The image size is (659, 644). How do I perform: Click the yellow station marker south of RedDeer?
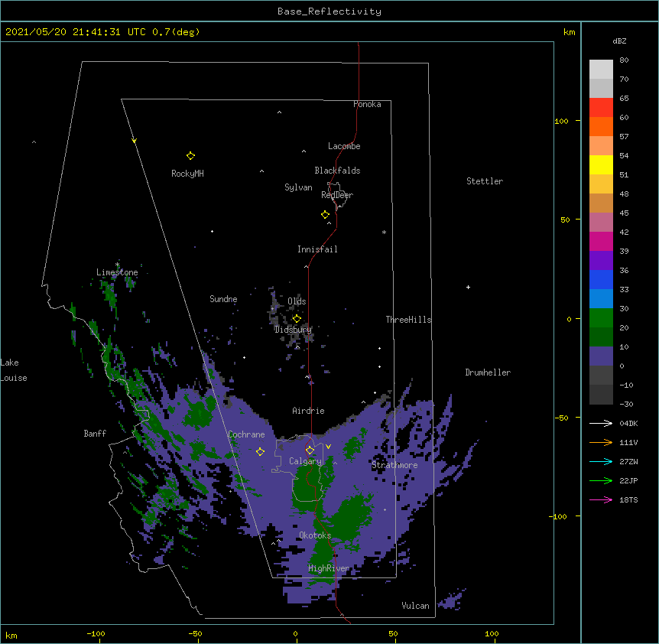coord(326,215)
